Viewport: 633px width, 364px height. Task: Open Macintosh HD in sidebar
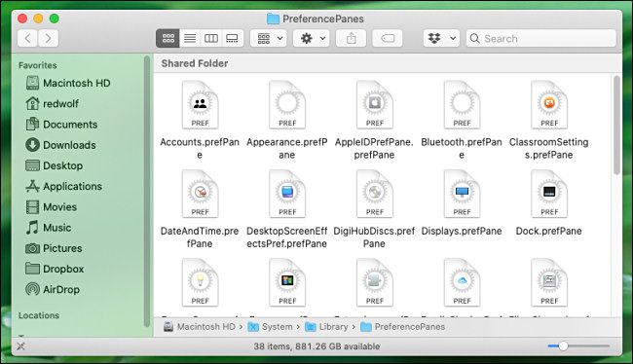click(68, 83)
